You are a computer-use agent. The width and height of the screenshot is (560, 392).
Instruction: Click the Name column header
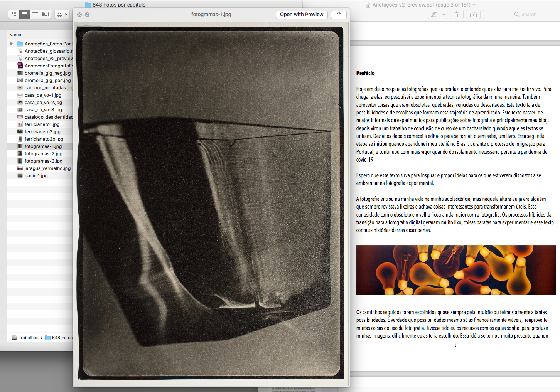(15, 35)
